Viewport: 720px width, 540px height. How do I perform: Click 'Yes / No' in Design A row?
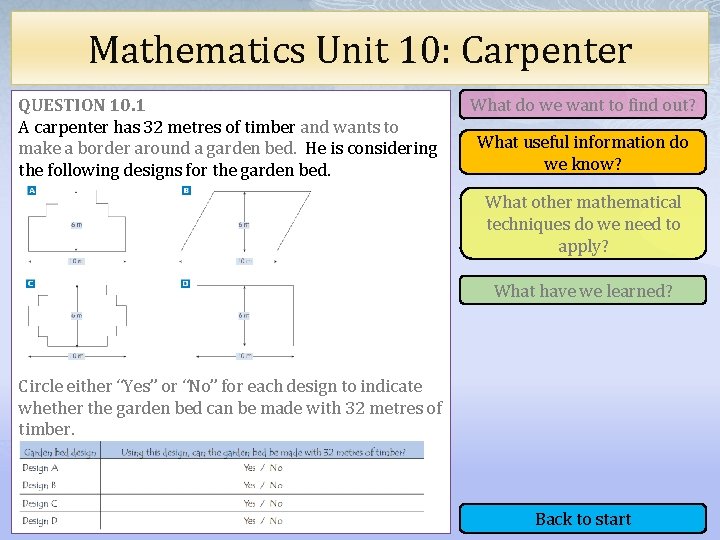263,468
